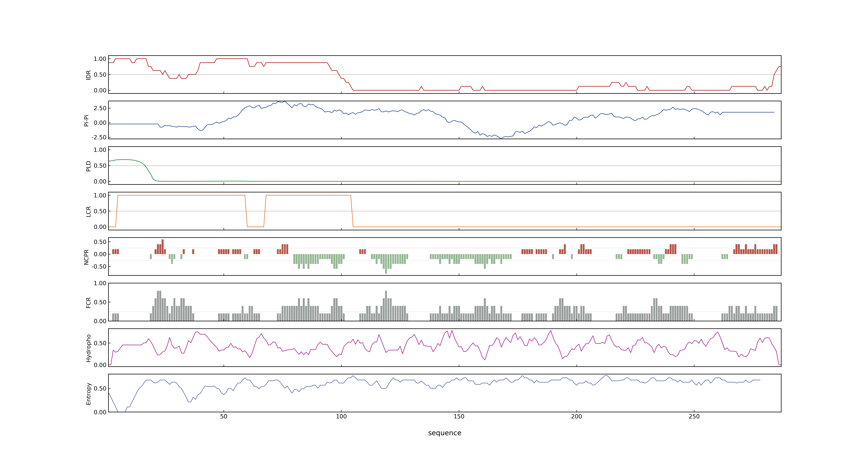Viewport: 868px width, 463px height.
Task: Click the x-axis tick label 150
Action: (459, 416)
